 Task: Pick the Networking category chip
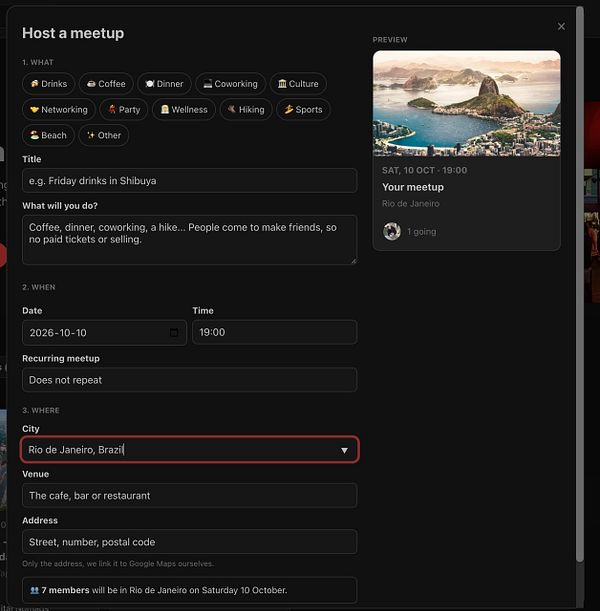59,109
